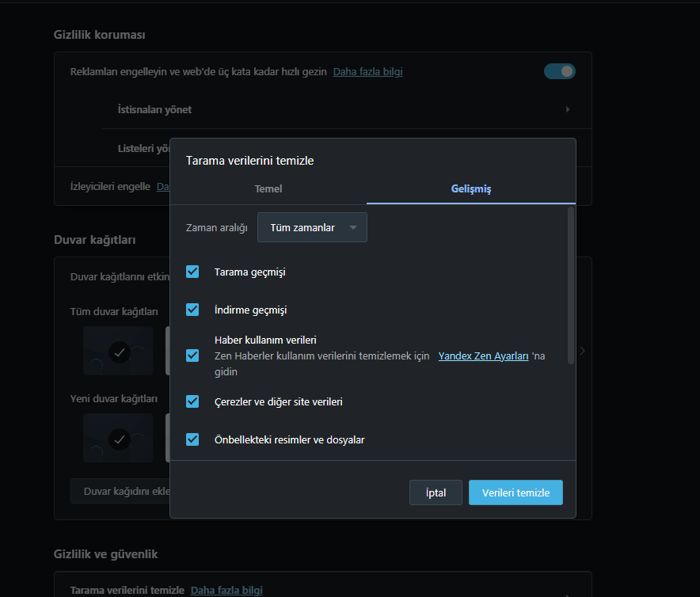
Task: Toggle Önbellekteki resimler ve dosyalar checkbox
Action: (192, 439)
